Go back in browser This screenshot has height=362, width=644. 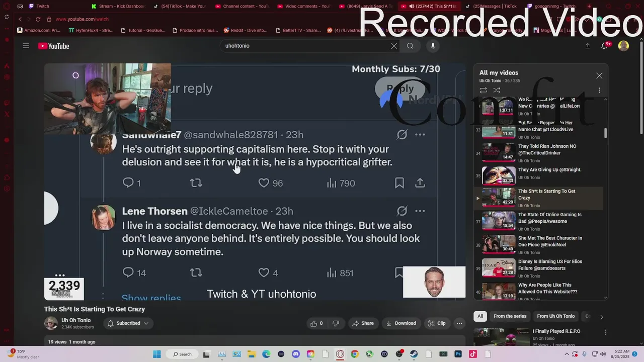(x=20, y=19)
